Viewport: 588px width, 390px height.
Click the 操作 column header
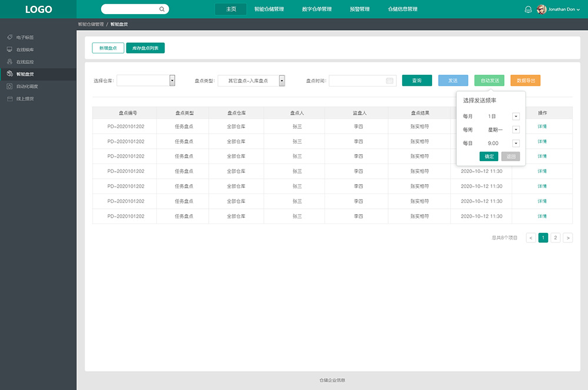(x=542, y=113)
